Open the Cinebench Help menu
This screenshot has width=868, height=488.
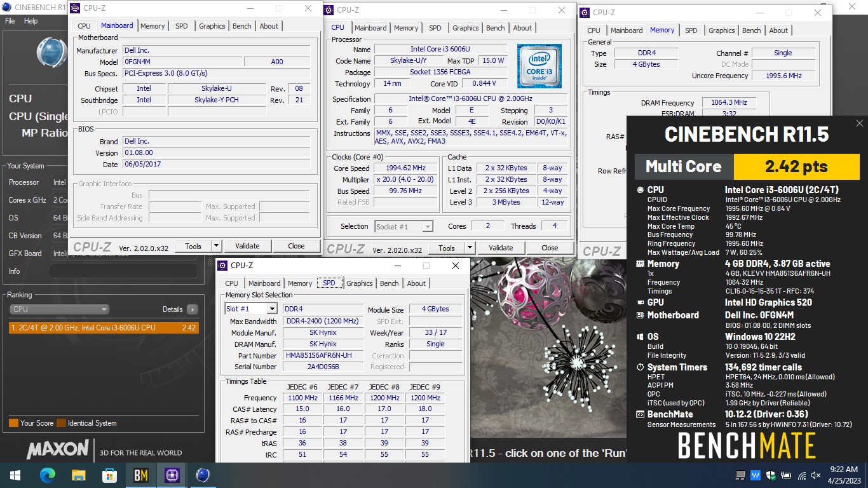click(31, 21)
